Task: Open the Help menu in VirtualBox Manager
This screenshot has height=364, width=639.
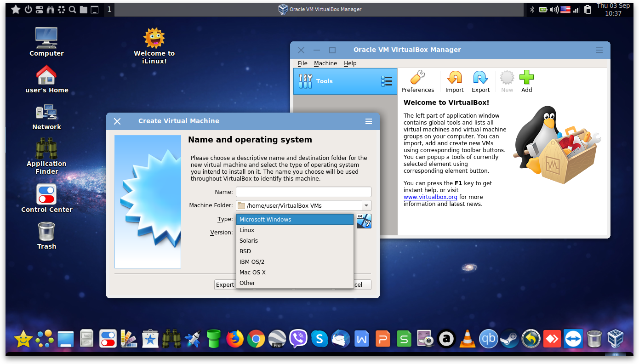Action: pyautogui.click(x=350, y=63)
